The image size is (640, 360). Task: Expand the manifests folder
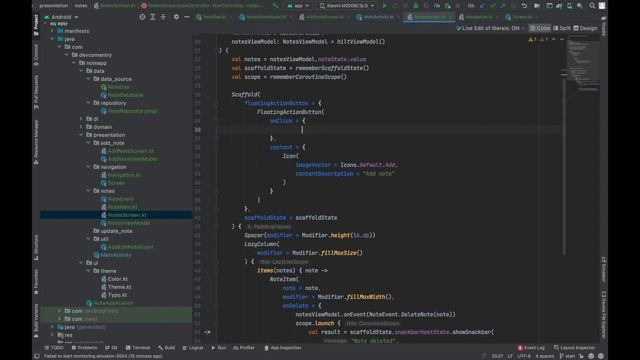pos(52,31)
